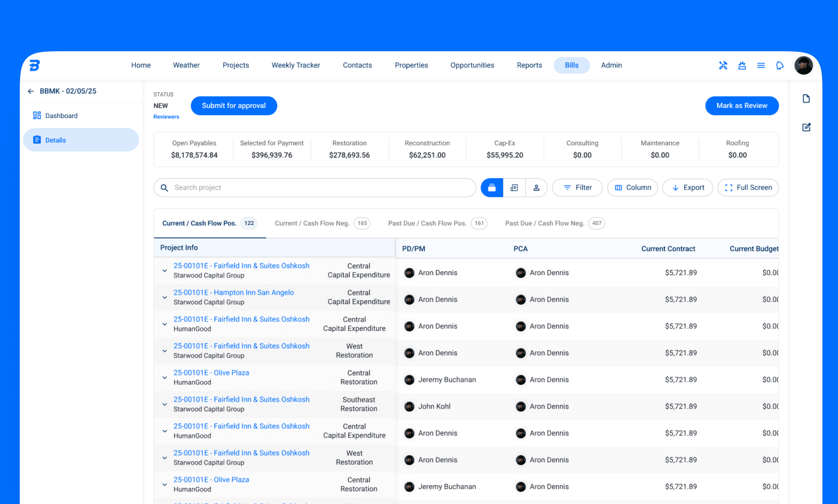
Task: Open the Column settings
Action: click(632, 188)
